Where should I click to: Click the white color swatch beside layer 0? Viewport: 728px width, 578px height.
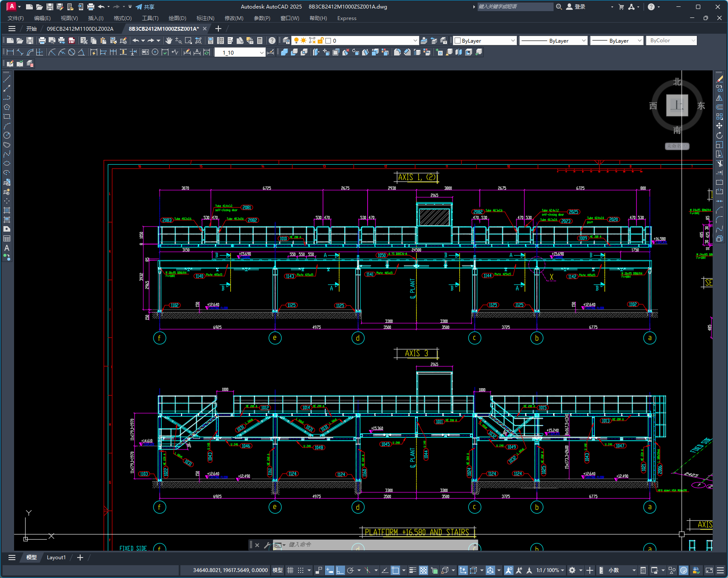[328, 41]
